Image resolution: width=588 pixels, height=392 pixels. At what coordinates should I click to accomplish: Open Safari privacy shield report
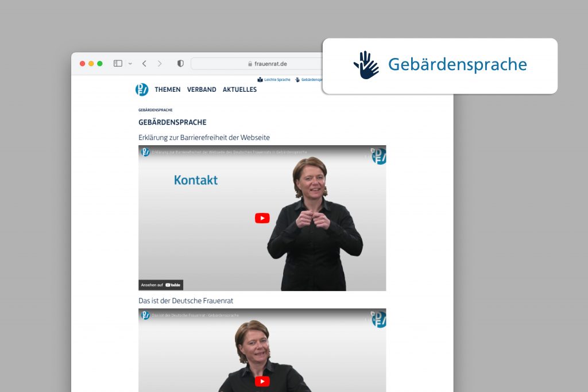[x=180, y=63]
